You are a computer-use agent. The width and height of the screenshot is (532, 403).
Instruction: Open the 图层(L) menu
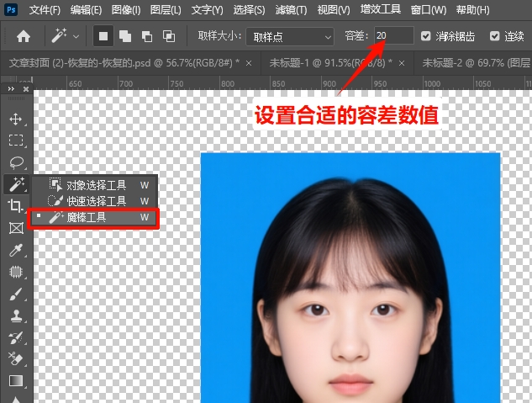click(166, 10)
